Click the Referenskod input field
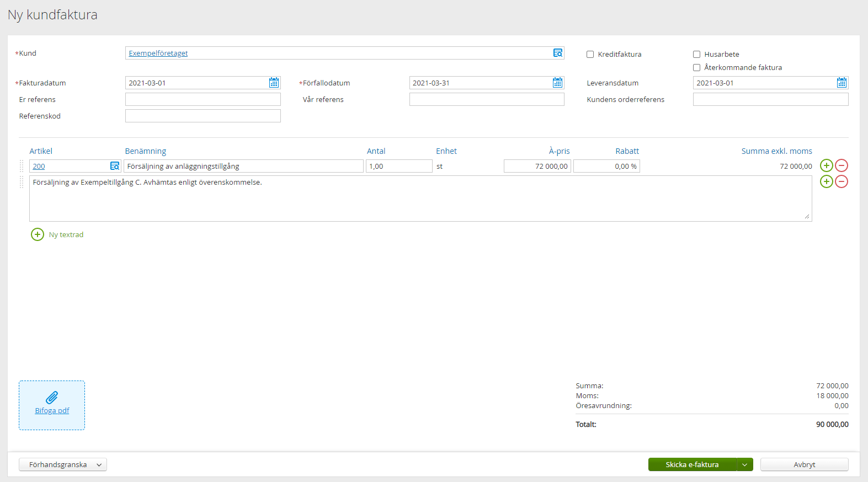Screen dimensions: 868x482 click(x=203, y=116)
